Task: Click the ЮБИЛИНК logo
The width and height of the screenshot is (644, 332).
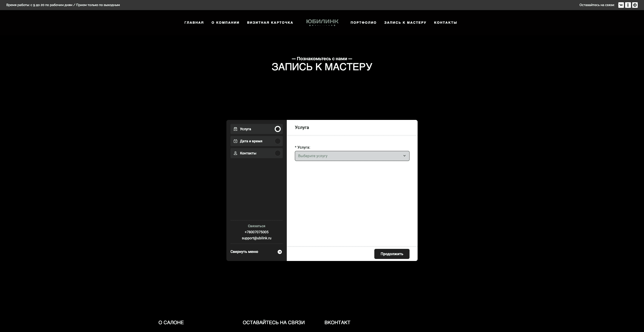Action: click(x=322, y=22)
